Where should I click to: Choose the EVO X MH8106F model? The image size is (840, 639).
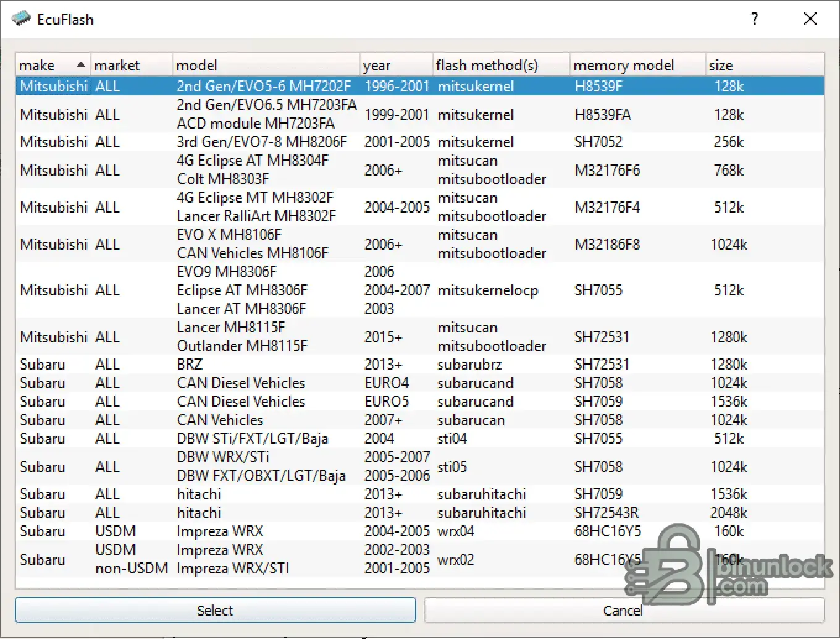coord(229,234)
